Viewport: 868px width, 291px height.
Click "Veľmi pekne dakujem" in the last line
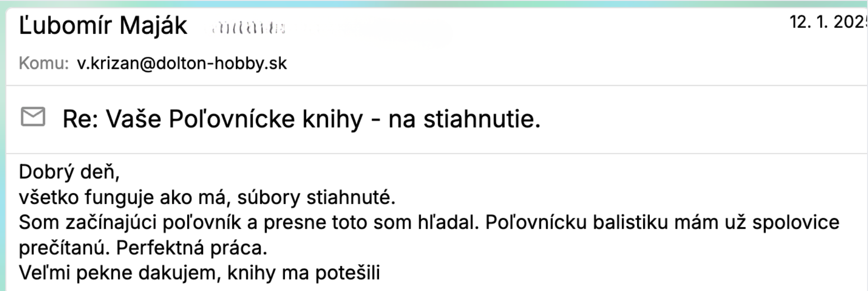pyautogui.click(x=116, y=273)
